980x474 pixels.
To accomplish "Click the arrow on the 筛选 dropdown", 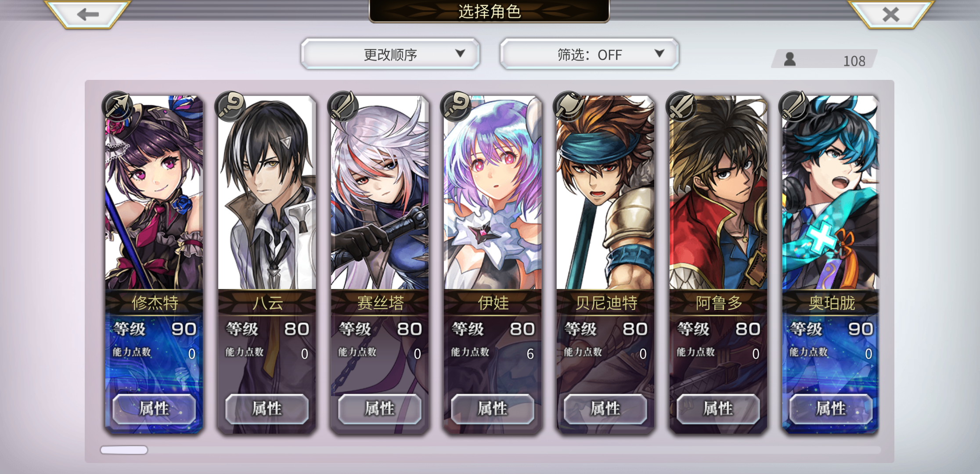I will click(x=659, y=54).
